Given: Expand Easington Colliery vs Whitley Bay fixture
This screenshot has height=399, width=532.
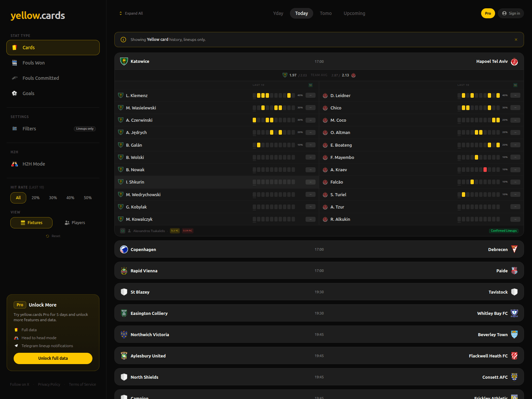Looking at the screenshot, I should [x=319, y=313].
